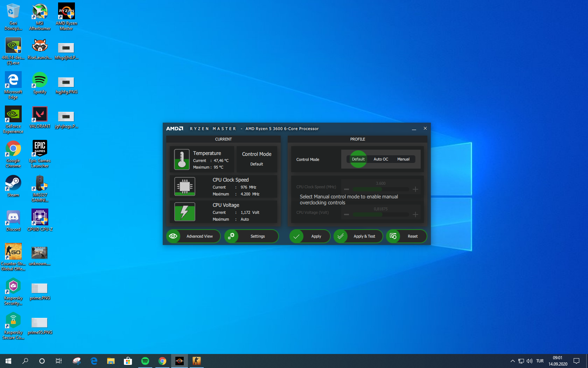
Task: Select Default control mode
Action: (358, 159)
